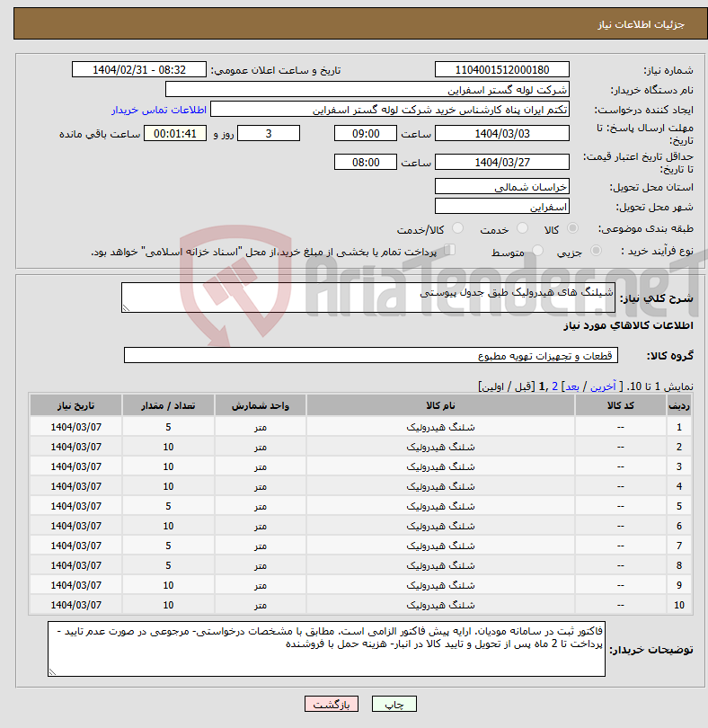Viewport: 708px width, 728px height.
Task: Click the quantity 5 in row 8
Action: click(x=168, y=565)
